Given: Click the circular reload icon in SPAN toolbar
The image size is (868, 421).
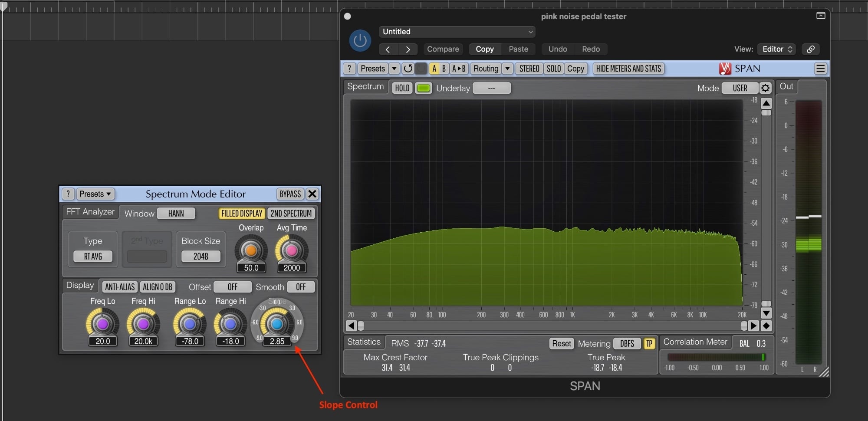Looking at the screenshot, I should point(408,69).
